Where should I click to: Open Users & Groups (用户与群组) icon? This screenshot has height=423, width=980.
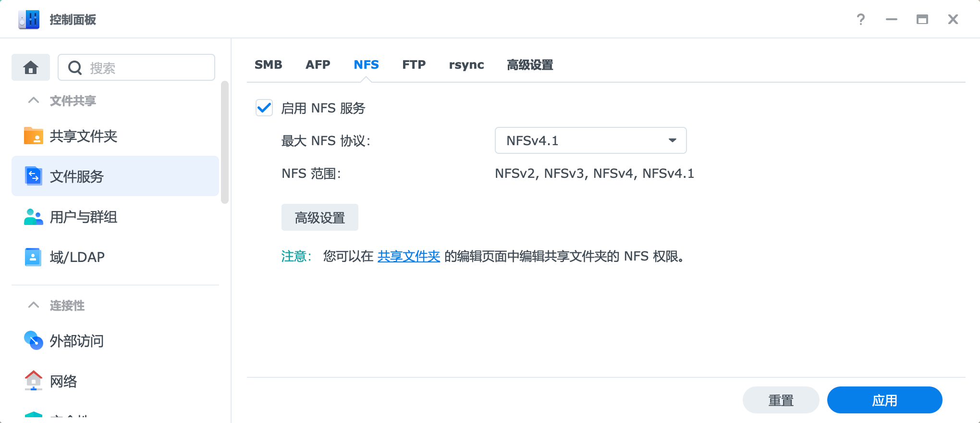34,217
